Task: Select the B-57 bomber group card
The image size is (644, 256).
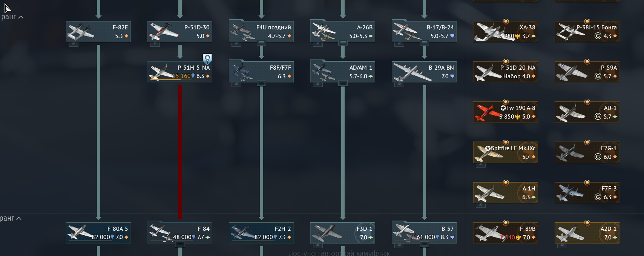Action: tap(424, 233)
